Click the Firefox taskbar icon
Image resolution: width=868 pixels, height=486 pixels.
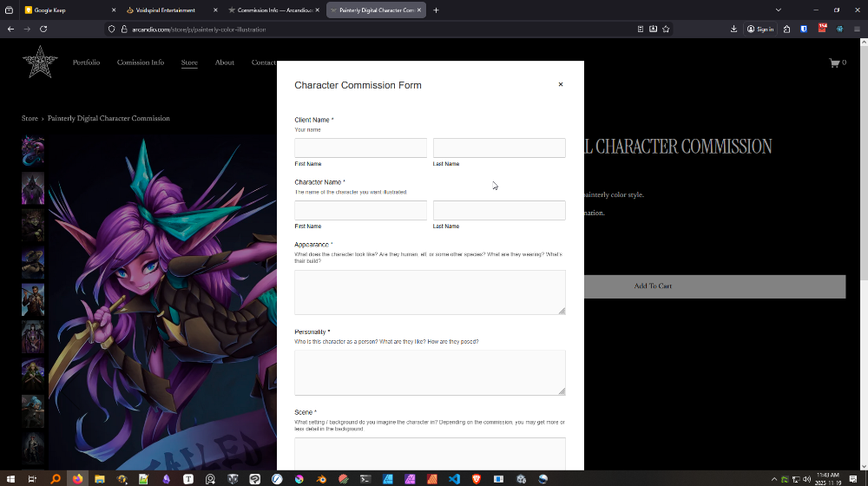77,479
